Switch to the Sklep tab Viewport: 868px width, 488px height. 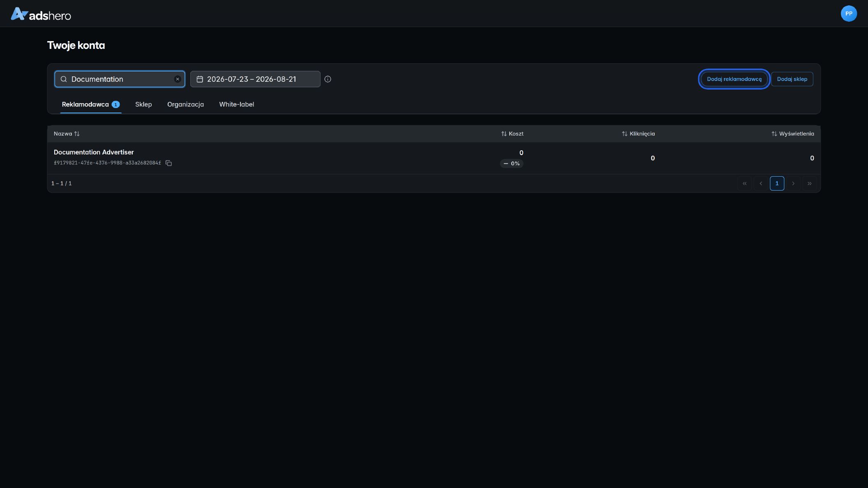point(143,104)
